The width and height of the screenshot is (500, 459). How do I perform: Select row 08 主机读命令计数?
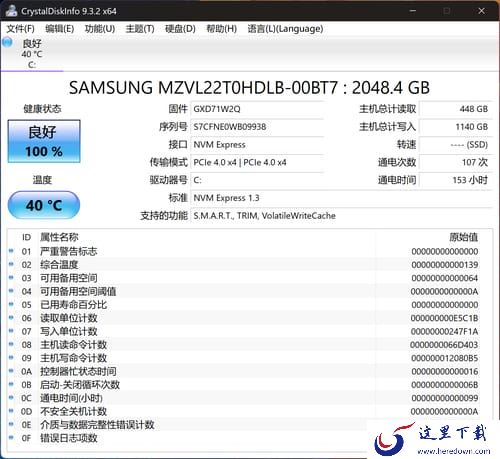250,345
